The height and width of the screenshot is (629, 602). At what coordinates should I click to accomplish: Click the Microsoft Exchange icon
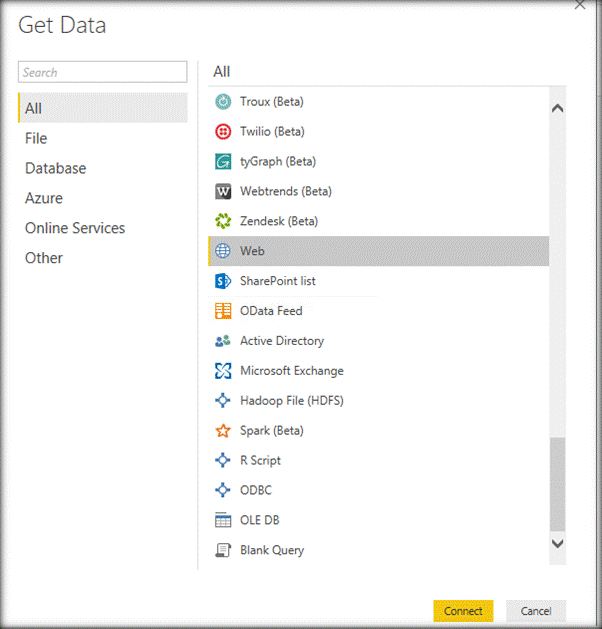coord(223,371)
